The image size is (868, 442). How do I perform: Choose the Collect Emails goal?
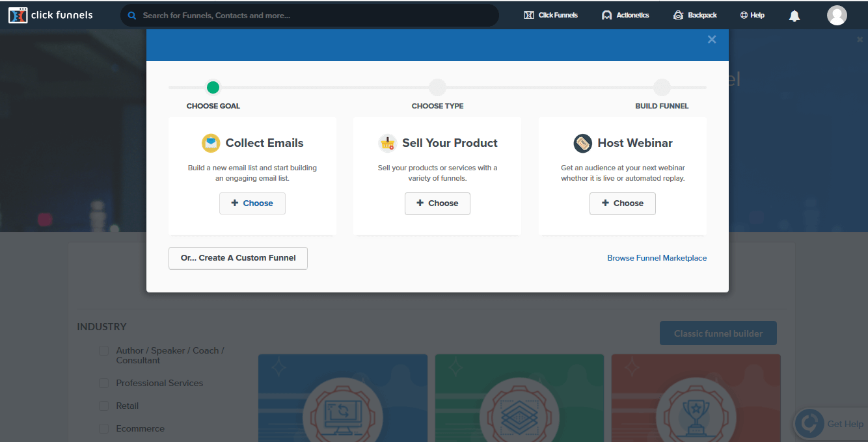coord(252,203)
